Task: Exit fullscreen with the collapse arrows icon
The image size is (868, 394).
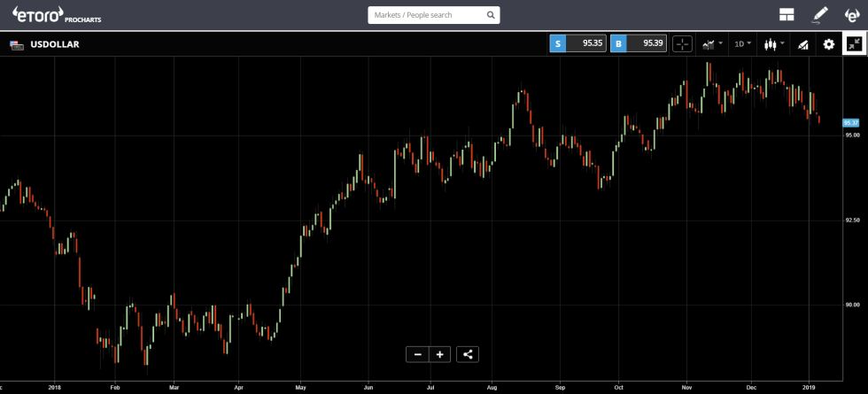Action: 854,44
